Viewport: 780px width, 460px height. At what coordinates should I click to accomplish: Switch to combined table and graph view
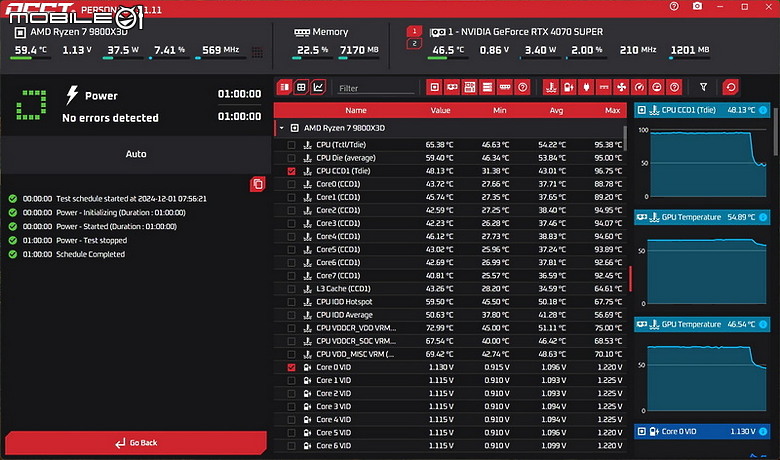pyautogui.click(x=285, y=88)
